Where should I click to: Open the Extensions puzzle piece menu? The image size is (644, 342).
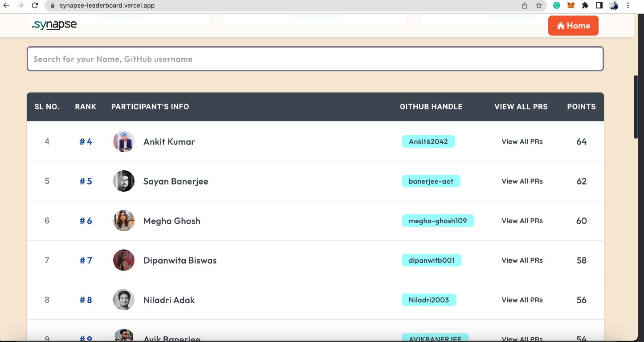pos(585,6)
